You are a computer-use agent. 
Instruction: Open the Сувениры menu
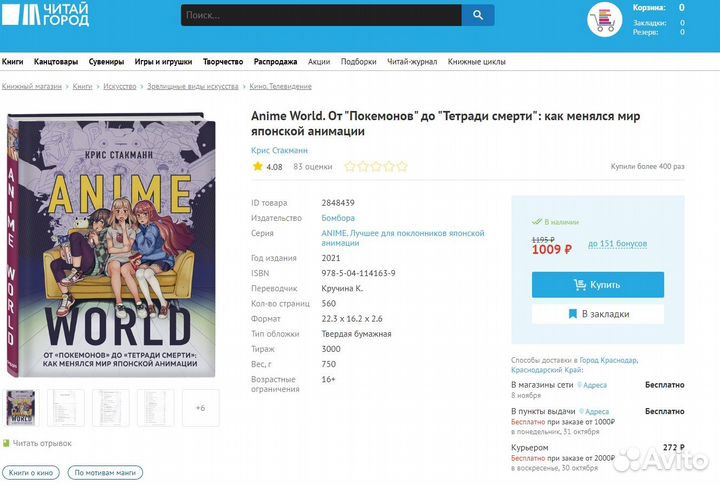(x=106, y=62)
